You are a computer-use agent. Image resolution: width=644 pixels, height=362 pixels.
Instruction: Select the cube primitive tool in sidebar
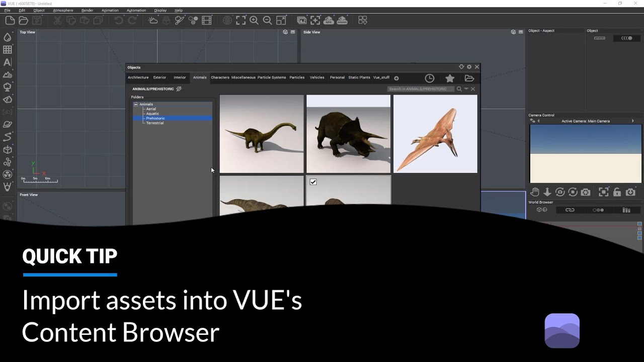coord(8,149)
